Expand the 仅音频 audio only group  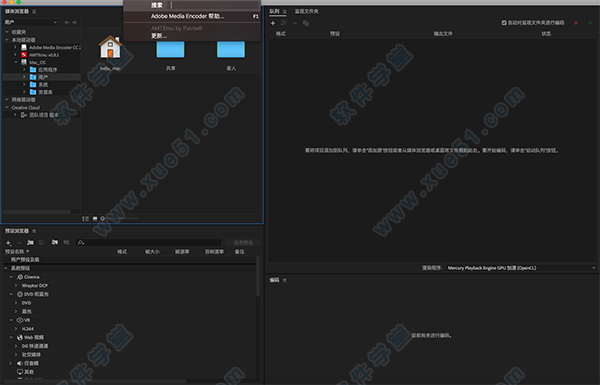pyautogui.click(x=11, y=363)
